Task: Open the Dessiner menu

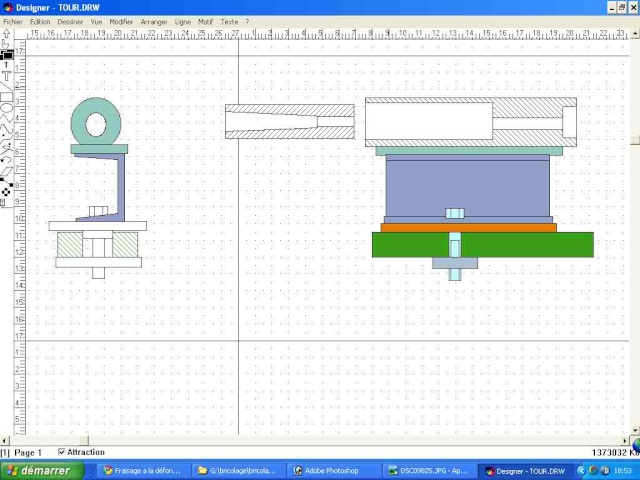Action: [70, 22]
